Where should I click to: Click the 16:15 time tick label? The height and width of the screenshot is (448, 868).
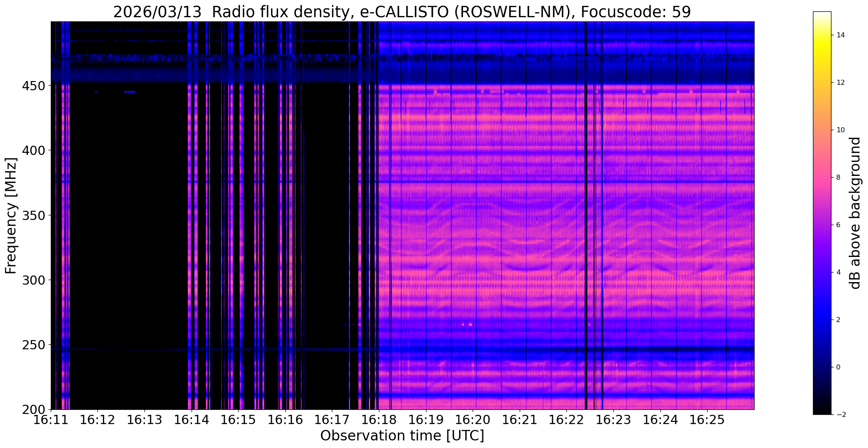(239, 419)
